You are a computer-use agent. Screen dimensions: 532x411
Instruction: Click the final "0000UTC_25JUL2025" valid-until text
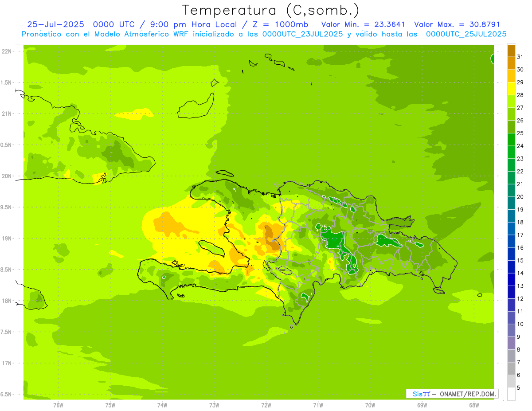pyautogui.click(x=466, y=34)
